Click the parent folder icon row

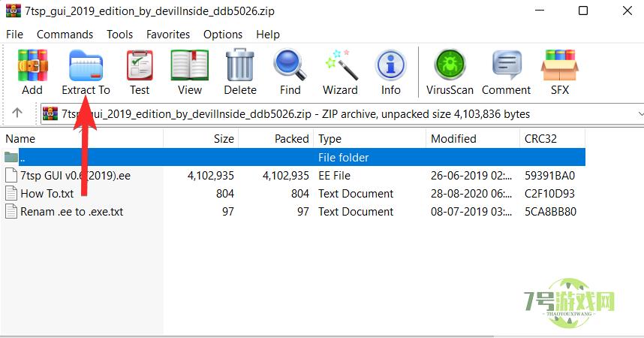coord(11,157)
